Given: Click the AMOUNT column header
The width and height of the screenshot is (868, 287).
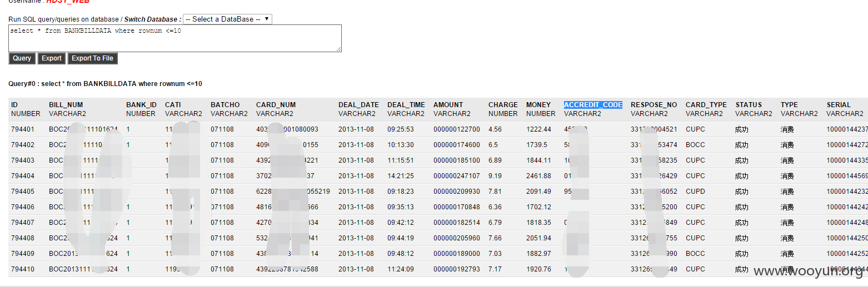Looking at the screenshot, I should pos(448,105).
